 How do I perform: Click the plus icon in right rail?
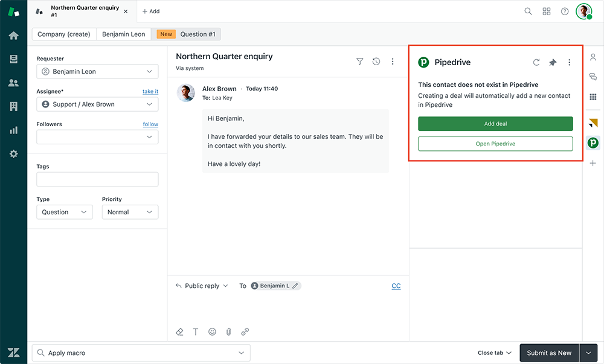(593, 163)
